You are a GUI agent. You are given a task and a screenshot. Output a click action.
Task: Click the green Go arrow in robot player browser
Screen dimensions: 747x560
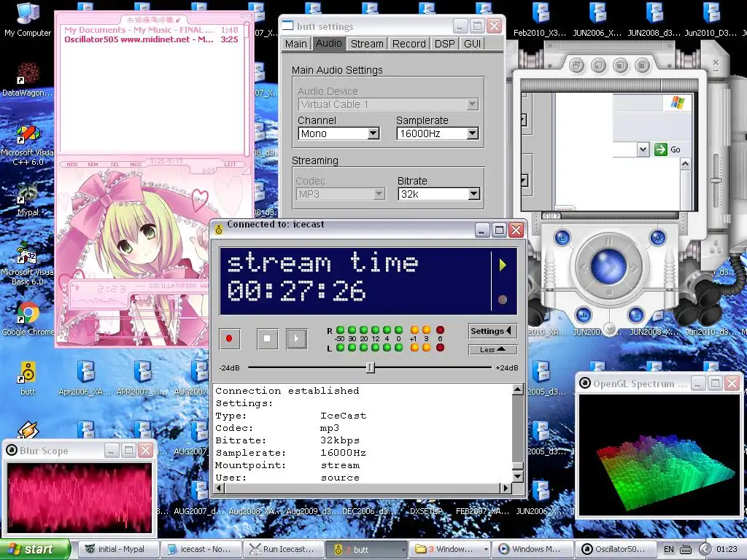[661, 149]
